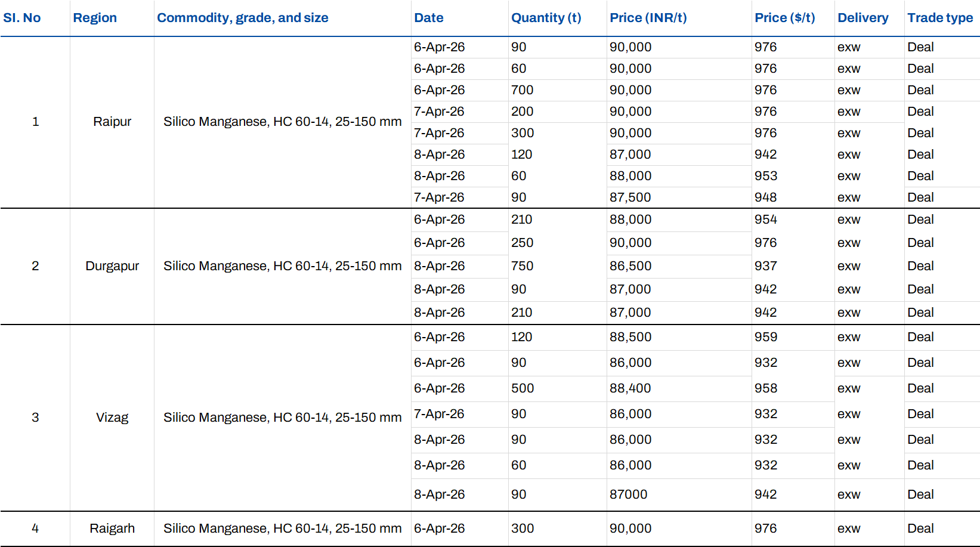Click the 700 quantity cell
Viewport: 980px width, 547px height.
(522, 90)
